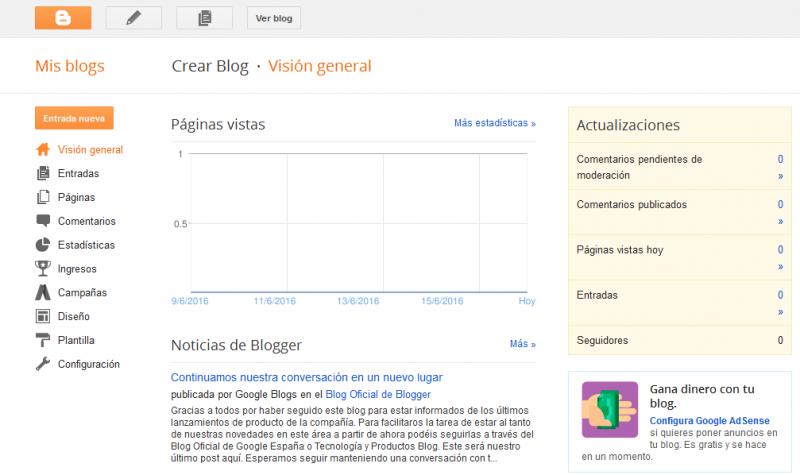Click the orange Blogger logo button
Viewport: 800px width, 475px height.
(62, 18)
